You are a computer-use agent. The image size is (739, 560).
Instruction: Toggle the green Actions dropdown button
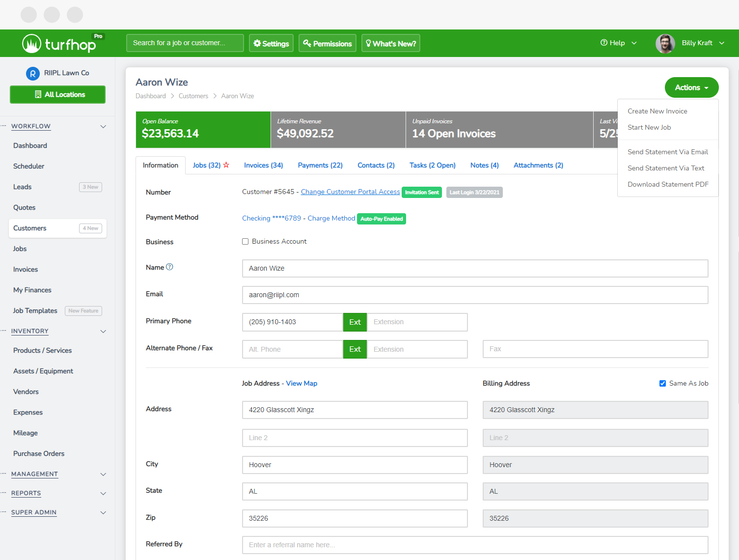point(691,87)
